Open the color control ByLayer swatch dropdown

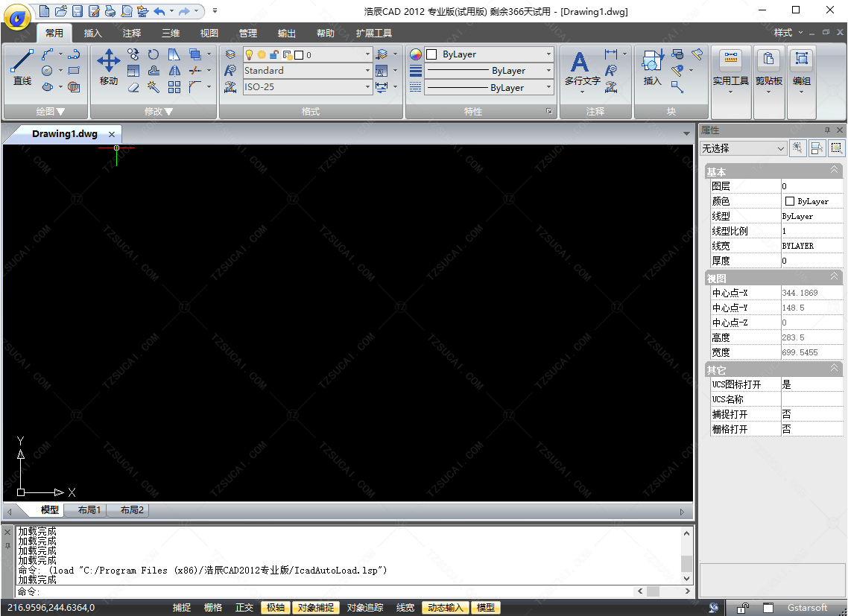tap(489, 54)
